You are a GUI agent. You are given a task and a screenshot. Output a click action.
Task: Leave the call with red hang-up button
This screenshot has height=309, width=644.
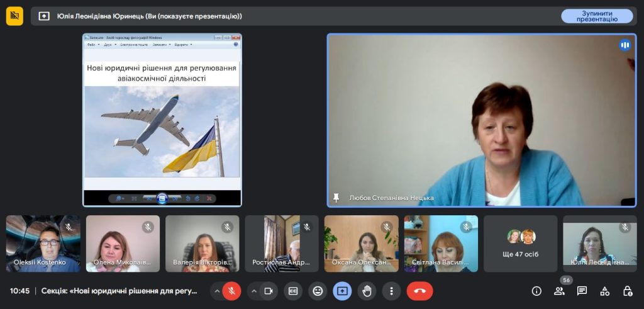[x=419, y=291]
